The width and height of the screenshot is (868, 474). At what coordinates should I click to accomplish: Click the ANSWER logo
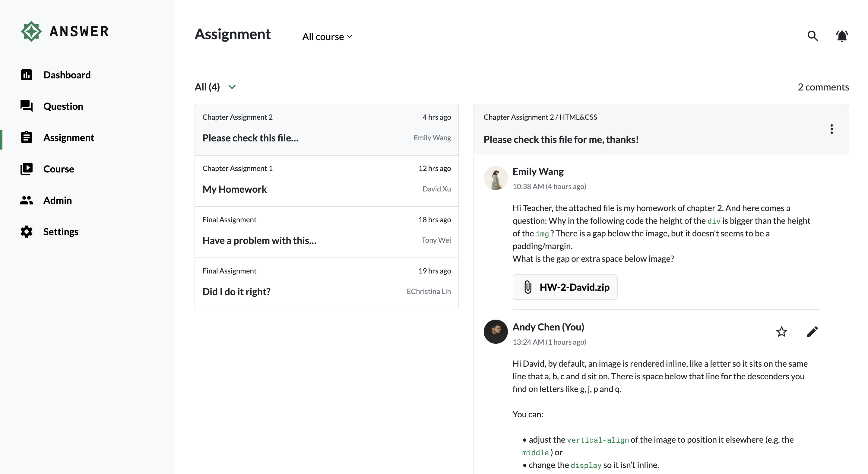(x=65, y=31)
